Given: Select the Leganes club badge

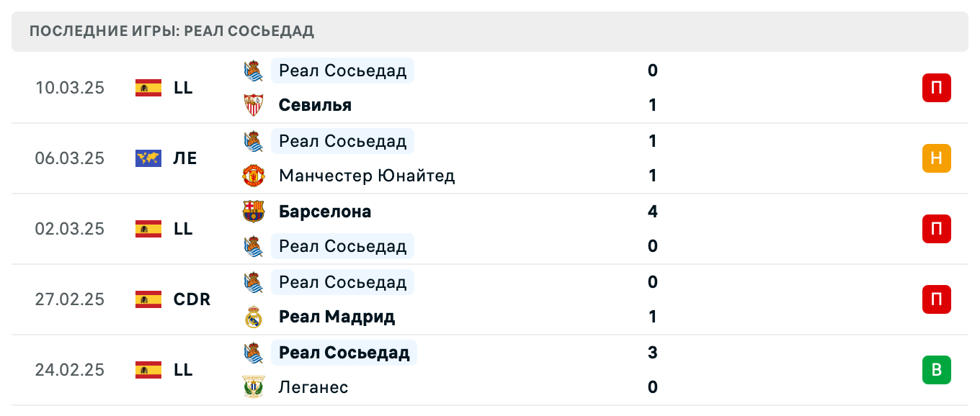Looking at the screenshot, I should point(254,387).
